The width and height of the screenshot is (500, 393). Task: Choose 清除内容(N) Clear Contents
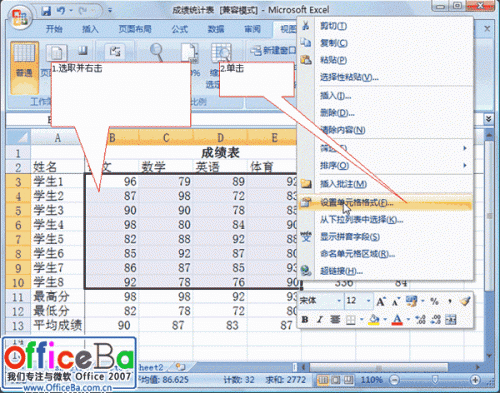tap(385, 130)
